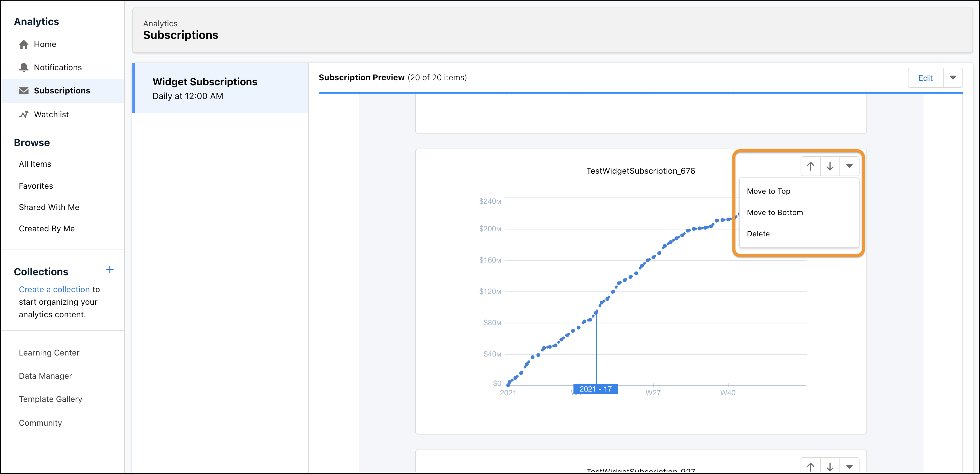The height and width of the screenshot is (474, 980).
Task: Click the Watchlist trend icon
Action: (x=24, y=114)
